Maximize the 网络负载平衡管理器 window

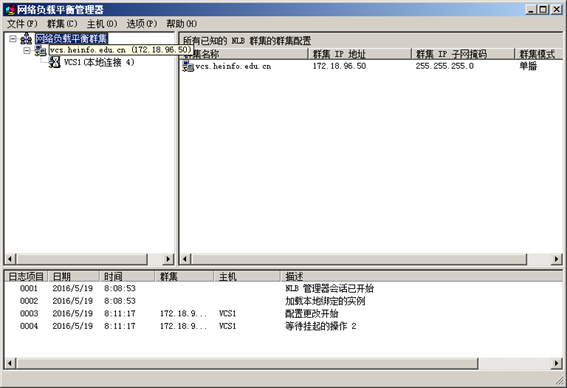(x=543, y=10)
